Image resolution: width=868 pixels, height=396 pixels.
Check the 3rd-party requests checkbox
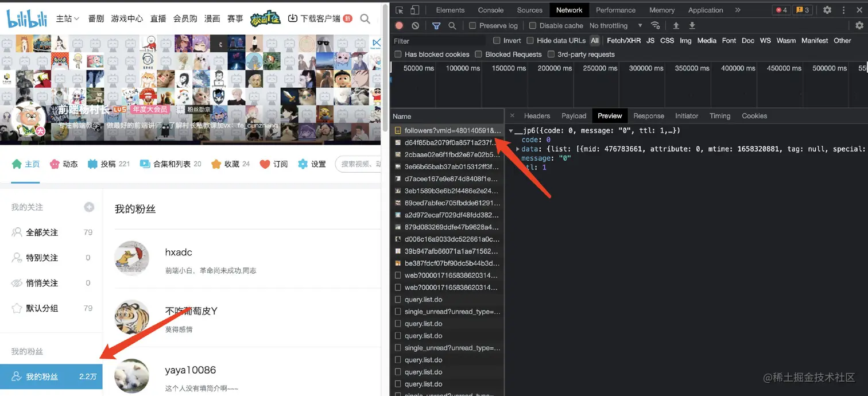coord(551,54)
